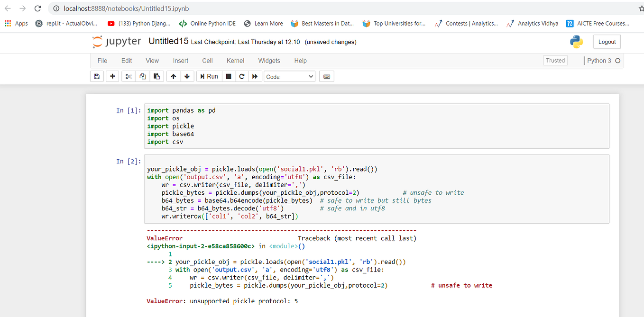
Task: Cut the selected cell with scissors icon
Action: 129,76
